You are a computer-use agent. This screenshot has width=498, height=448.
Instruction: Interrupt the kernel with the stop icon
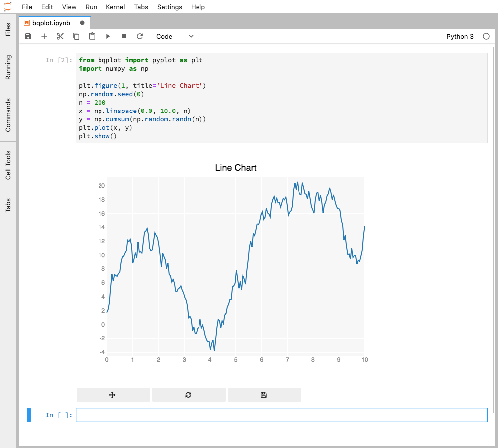pos(124,36)
